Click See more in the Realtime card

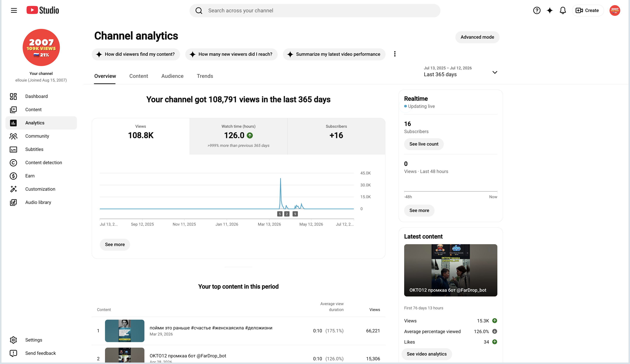[419, 211]
